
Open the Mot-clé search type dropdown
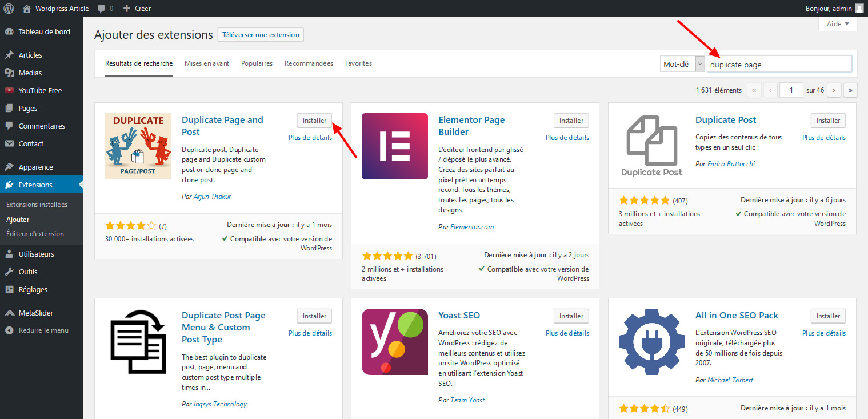pos(683,64)
